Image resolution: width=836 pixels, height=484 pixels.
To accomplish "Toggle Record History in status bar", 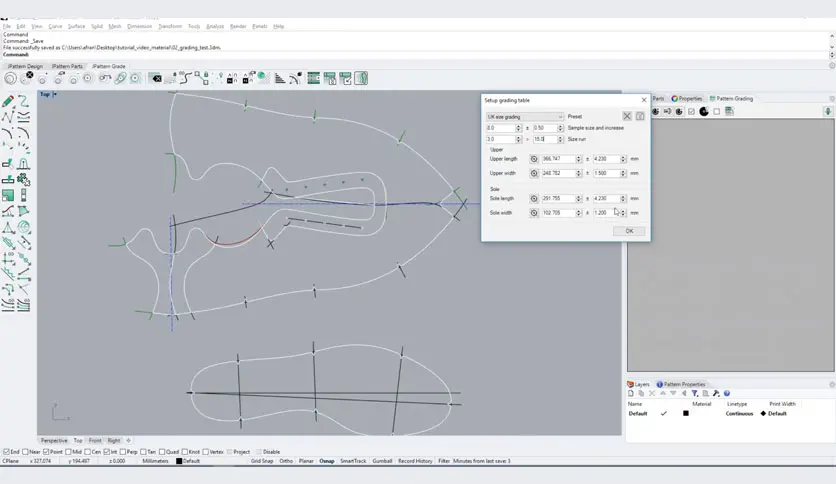I will click(x=415, y=461).
